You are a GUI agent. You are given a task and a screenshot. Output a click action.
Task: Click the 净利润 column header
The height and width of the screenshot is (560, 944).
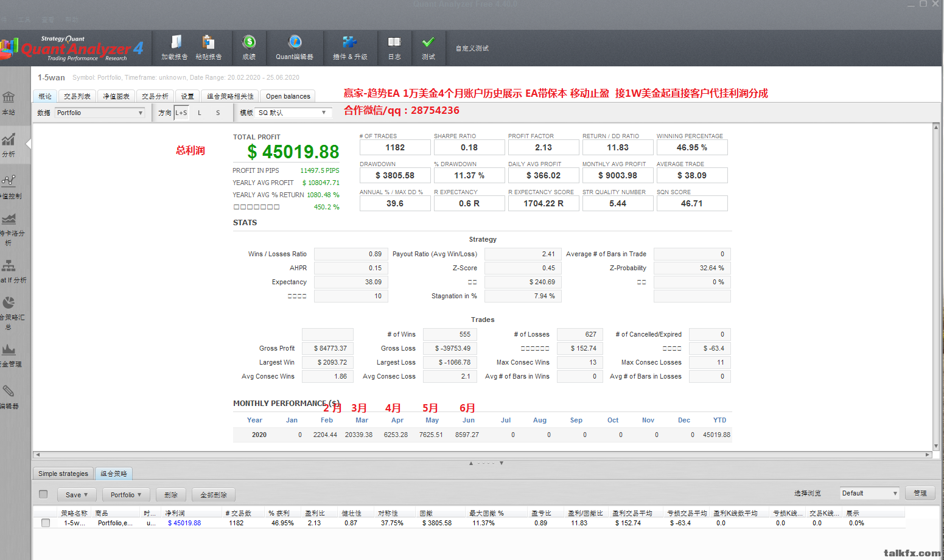[192, 513]
